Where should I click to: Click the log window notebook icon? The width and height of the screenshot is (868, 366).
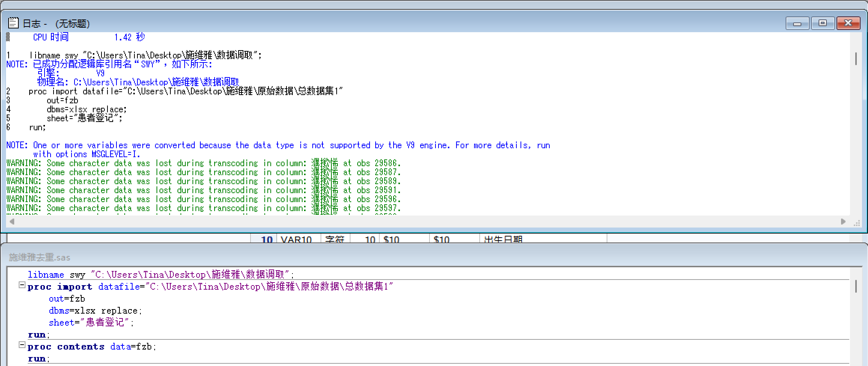pyautogui.click(x=13, y=23)
